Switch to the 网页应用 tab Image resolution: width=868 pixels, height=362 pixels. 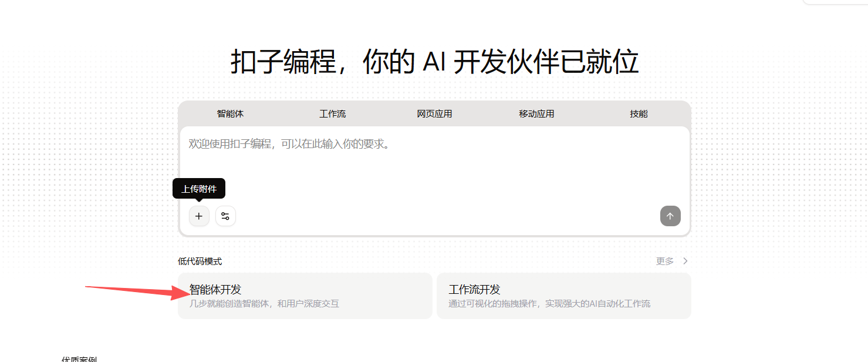pos(434,114)
